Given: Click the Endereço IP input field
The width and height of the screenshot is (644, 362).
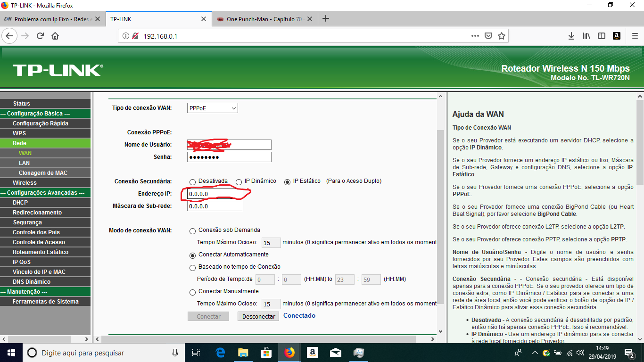Looking at the screenshot, I should point(215,194).
